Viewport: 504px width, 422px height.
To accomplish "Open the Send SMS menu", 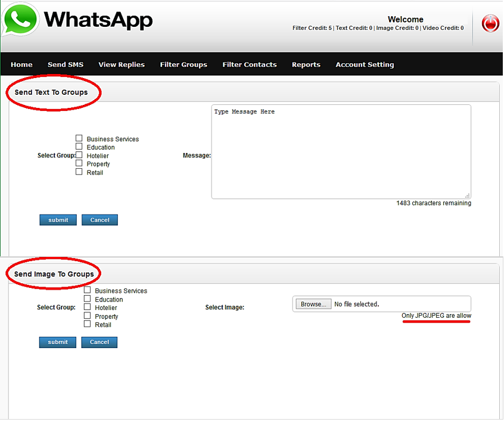I will tap(66, 64).
